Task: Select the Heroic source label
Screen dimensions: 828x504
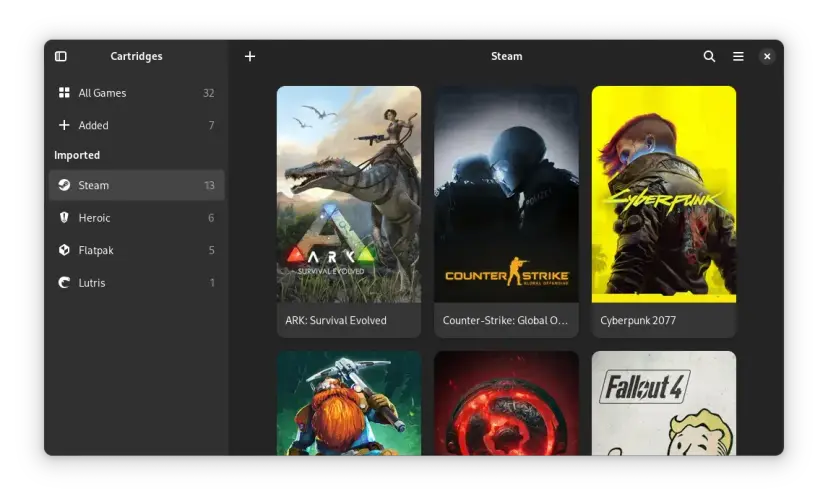Action: click(x=94, y=218)
